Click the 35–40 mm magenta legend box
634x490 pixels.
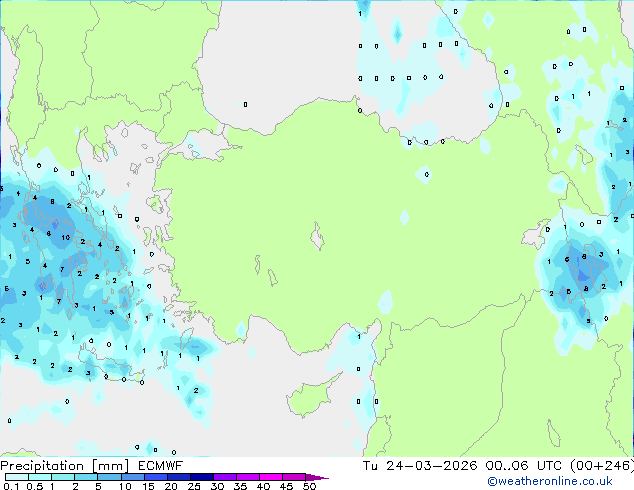click(x=248, y=477)
